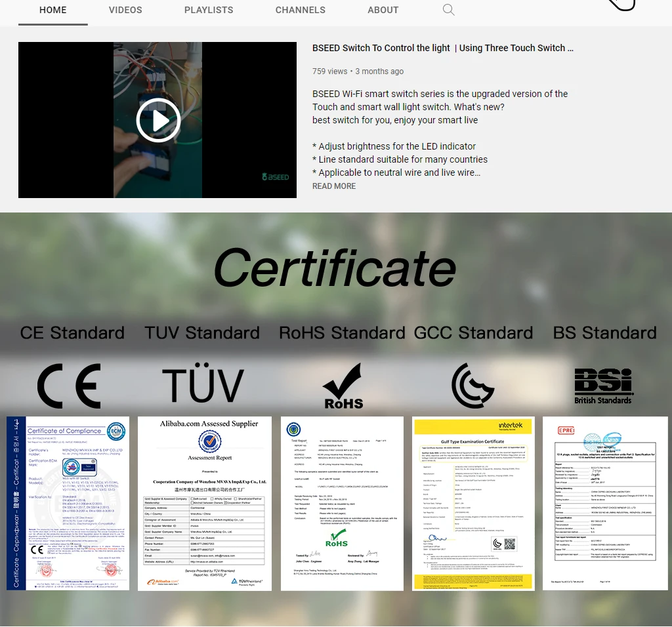672x627 pixels.
Task: Click the Intertek logo on yellow certificate
Action: tap(511, 425)
